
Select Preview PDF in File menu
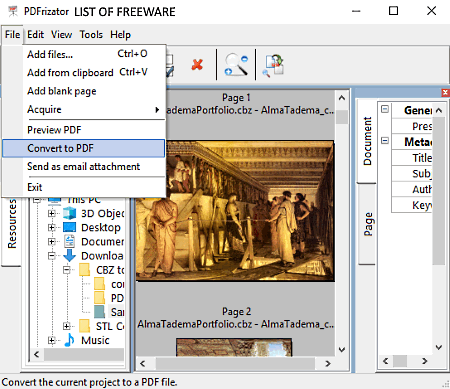point(84,130)
